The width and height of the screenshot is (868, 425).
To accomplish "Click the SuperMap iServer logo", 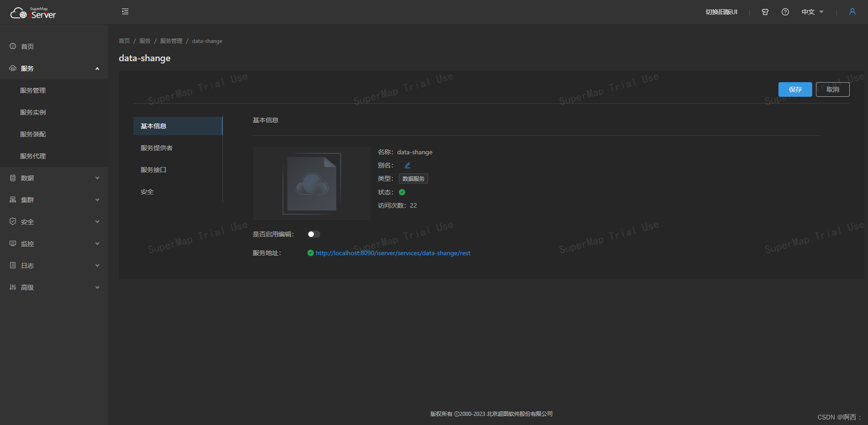I will pyautogui.click(x=33, y=13).
